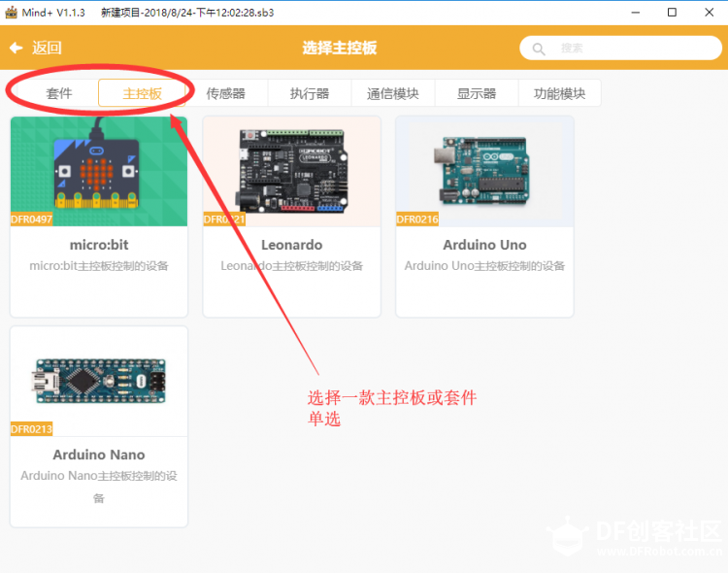Click the search magnifier icon

(x=539, y=49)
